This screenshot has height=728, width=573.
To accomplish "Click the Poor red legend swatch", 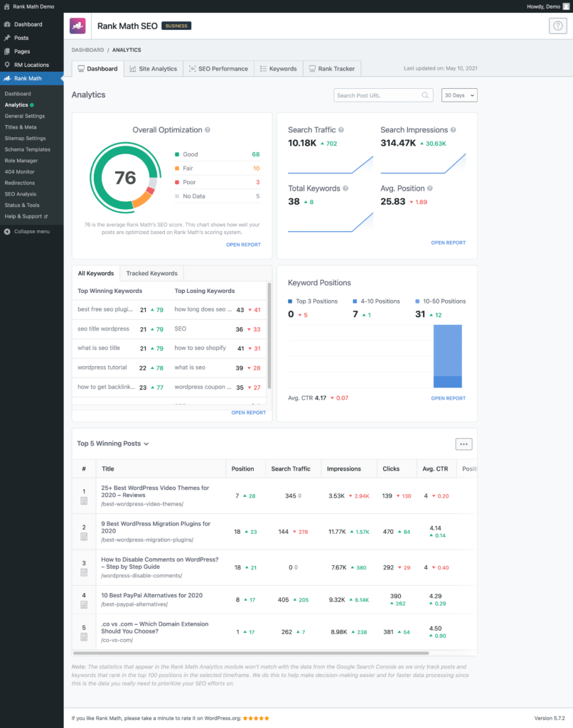I will point(177,183).
